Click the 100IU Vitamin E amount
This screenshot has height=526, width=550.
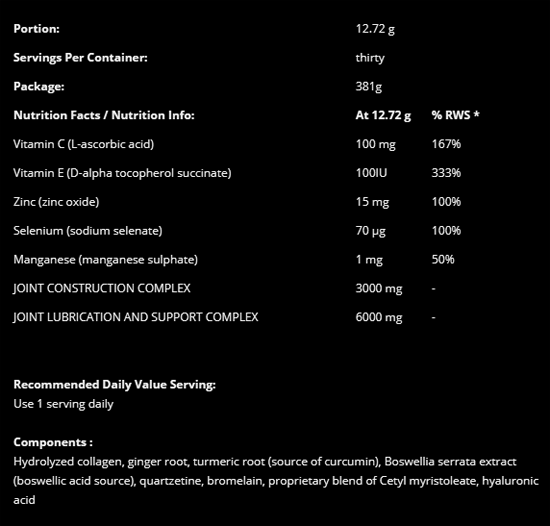[371, 173]
